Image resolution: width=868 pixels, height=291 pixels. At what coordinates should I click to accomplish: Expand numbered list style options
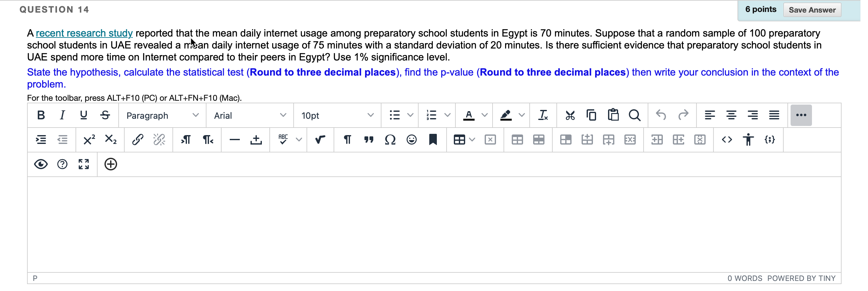(447, 115)
